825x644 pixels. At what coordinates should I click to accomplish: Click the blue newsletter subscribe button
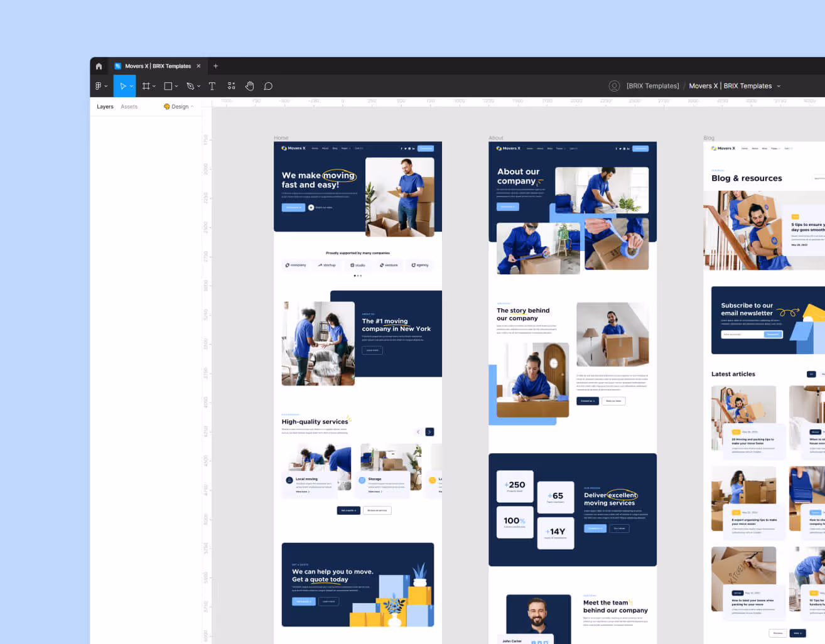[x=774, y=335]
